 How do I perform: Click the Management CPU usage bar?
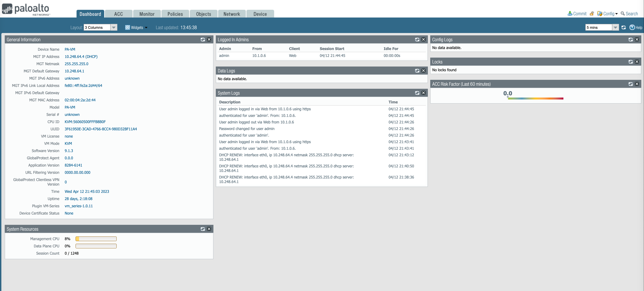pyautogui.click(x=96, y=239)
